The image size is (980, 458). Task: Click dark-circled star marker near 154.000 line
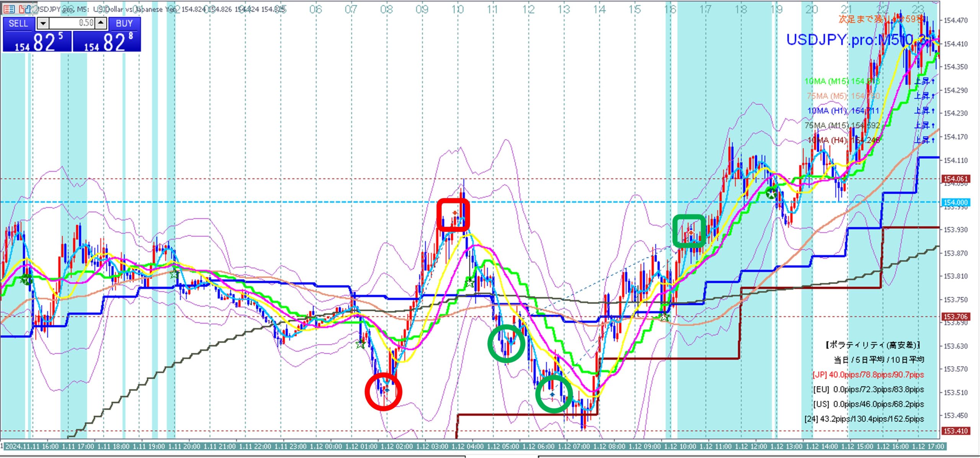771,193
